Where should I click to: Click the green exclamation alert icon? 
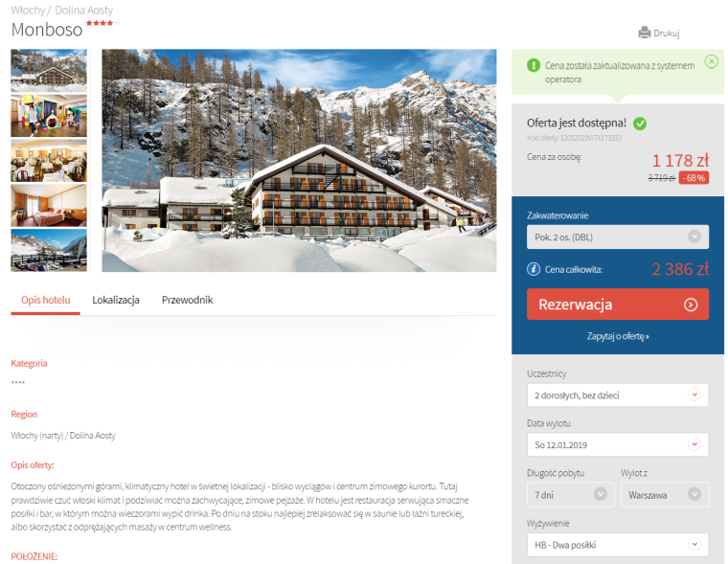(534, 65)
